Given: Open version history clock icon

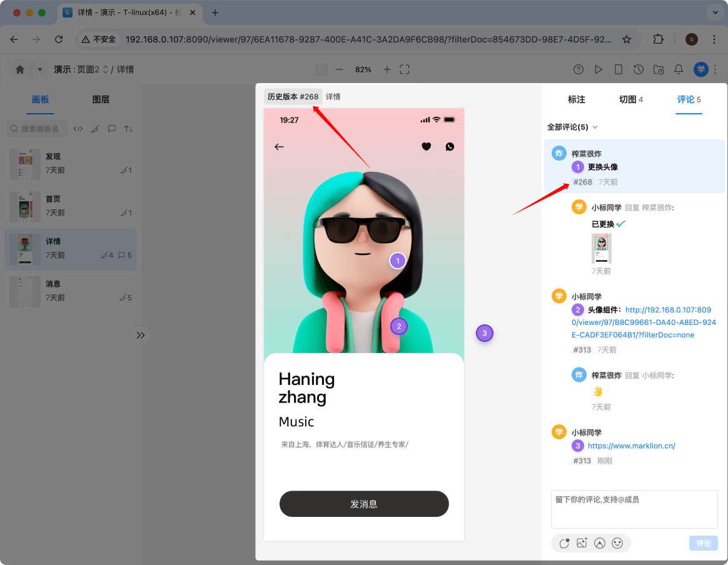Looking at the screenshot, I should (639, 69).
